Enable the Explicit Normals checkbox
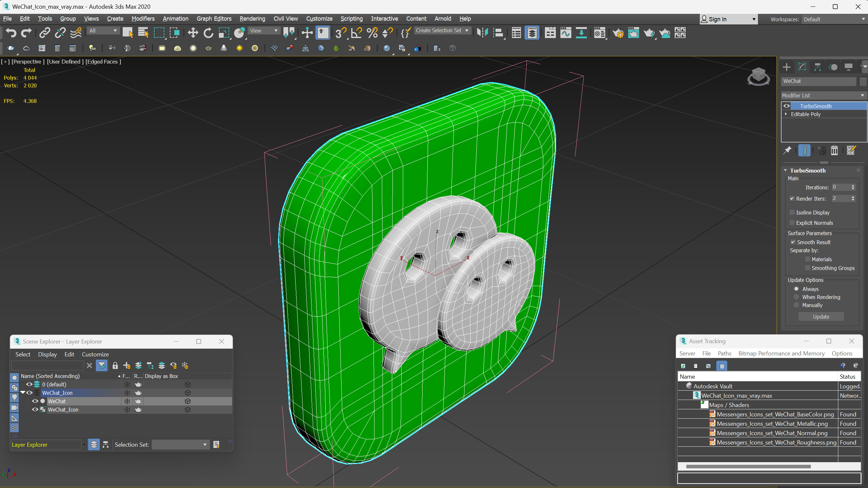 pos(792,223)
